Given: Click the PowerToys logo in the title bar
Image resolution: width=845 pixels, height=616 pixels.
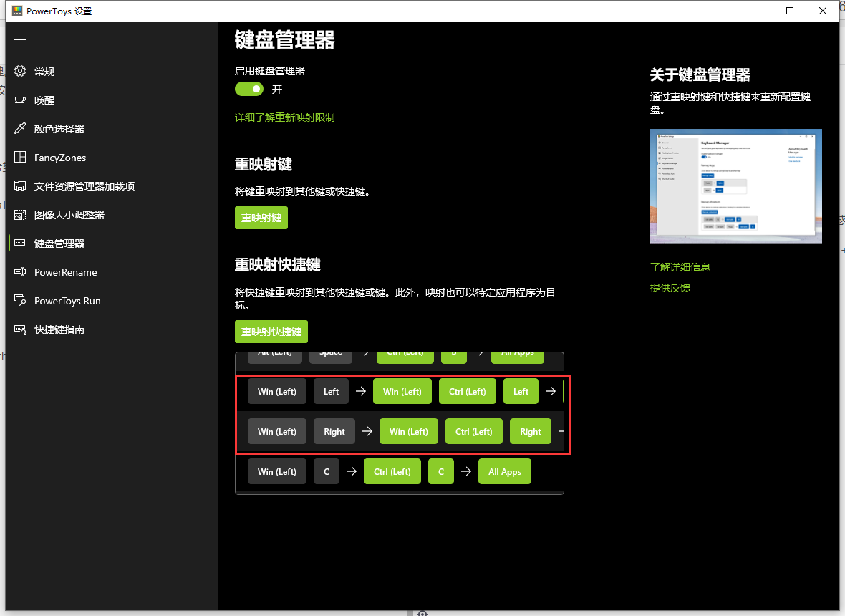Looking at the screenshot, I should 17,11.
